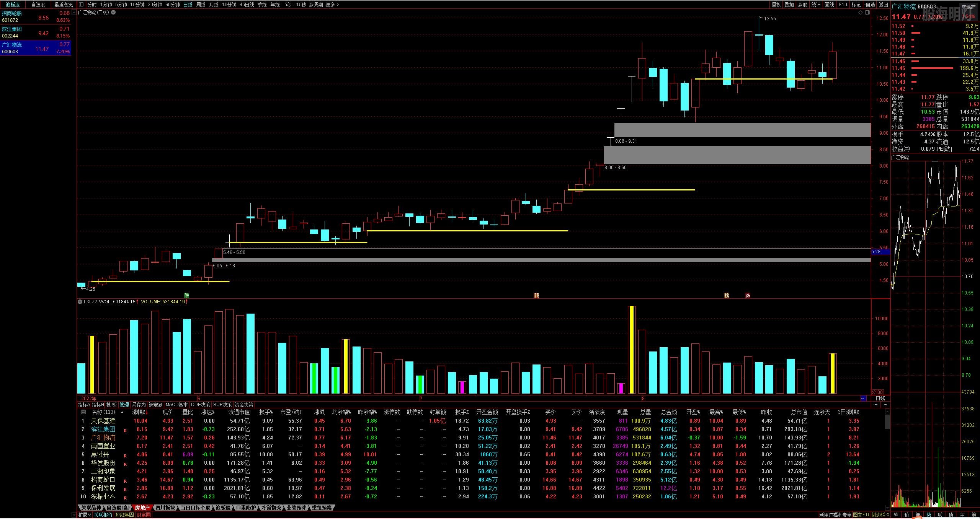
Task: Expand the 更多 periods menu
Action: click(332, 5)
